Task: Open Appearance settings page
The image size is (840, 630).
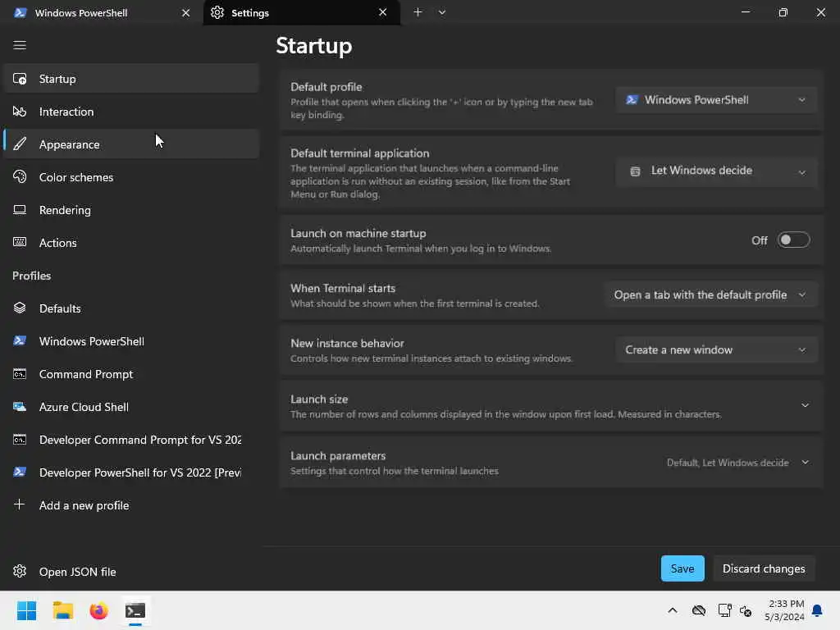Action: point(131,144)
